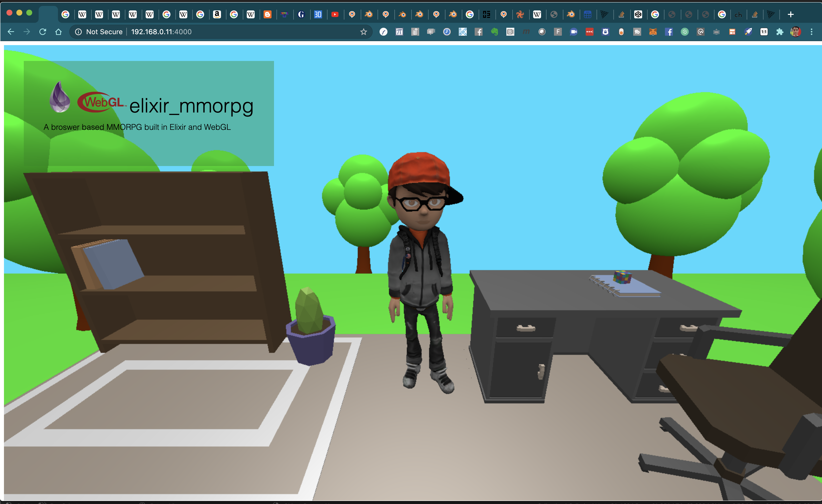This screenshot has height=504, width=822.
Task: Switch to the CodePen cube tab
Action: 638,14
